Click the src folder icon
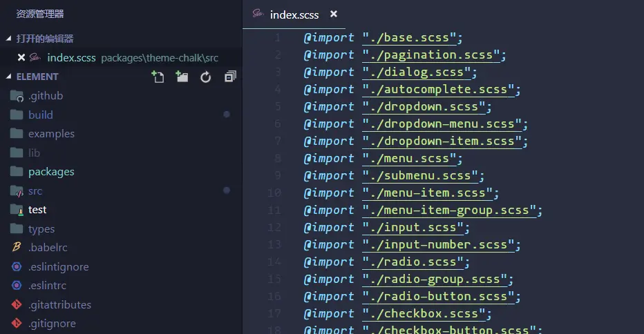 coord(17,191)
